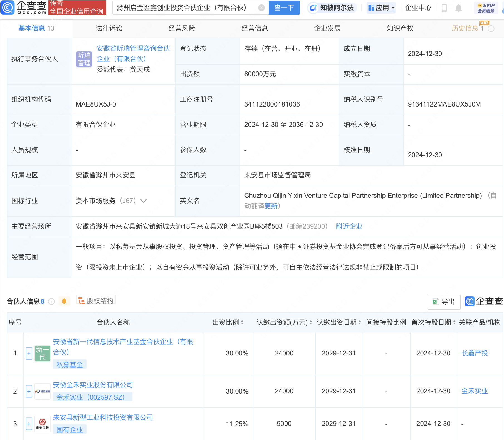Click 80000万元 capital value
This screenshot has width=504, height=440.
pos(260,74)
